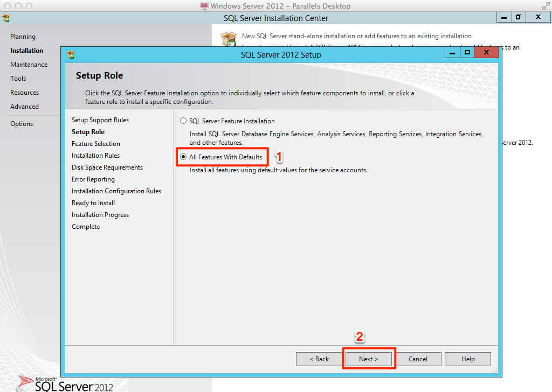Screen dimensions: 552x392
Task: Click Setup Support Rules step
Action: 100,120
